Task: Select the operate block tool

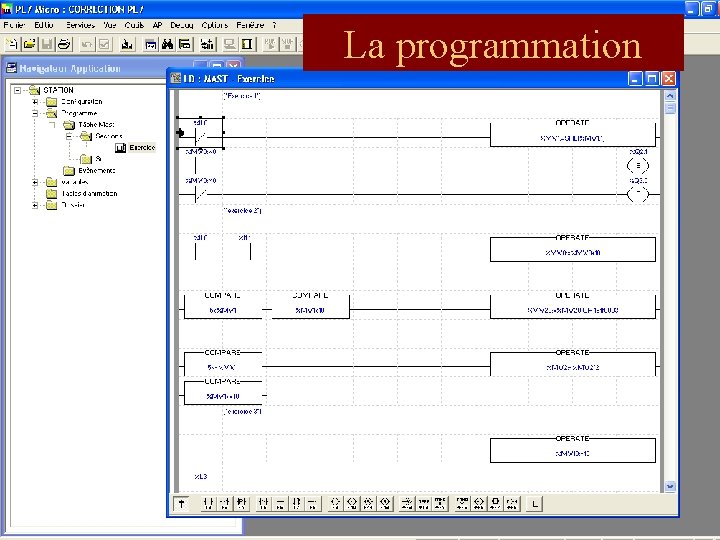Action: 423,504
